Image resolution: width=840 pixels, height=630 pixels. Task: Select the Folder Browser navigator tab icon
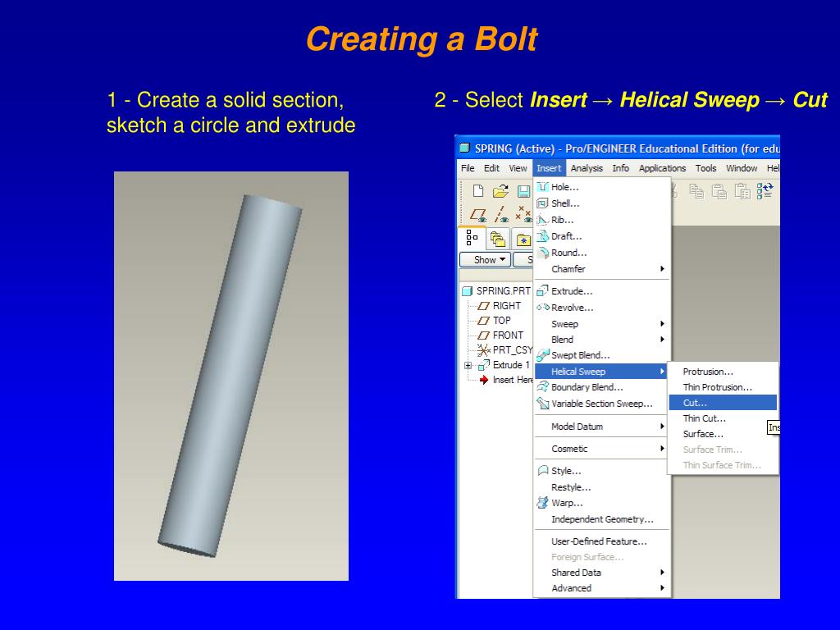point(498,239)
